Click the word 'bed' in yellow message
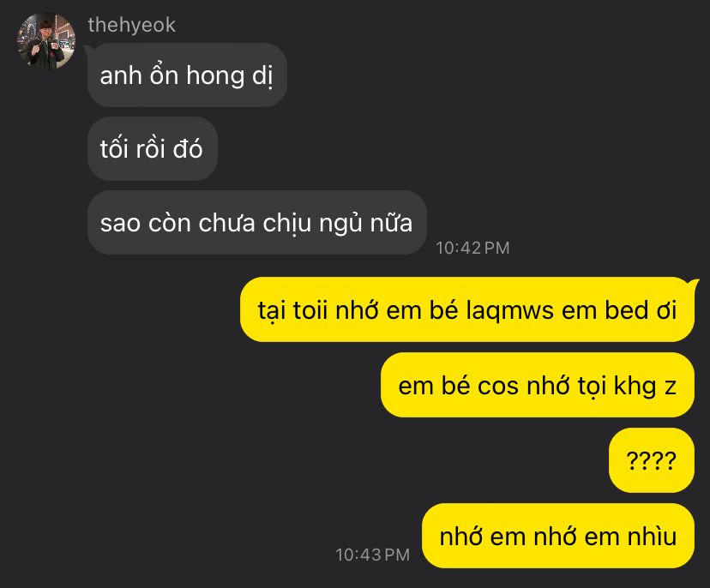710x588 pixels. 626,310
